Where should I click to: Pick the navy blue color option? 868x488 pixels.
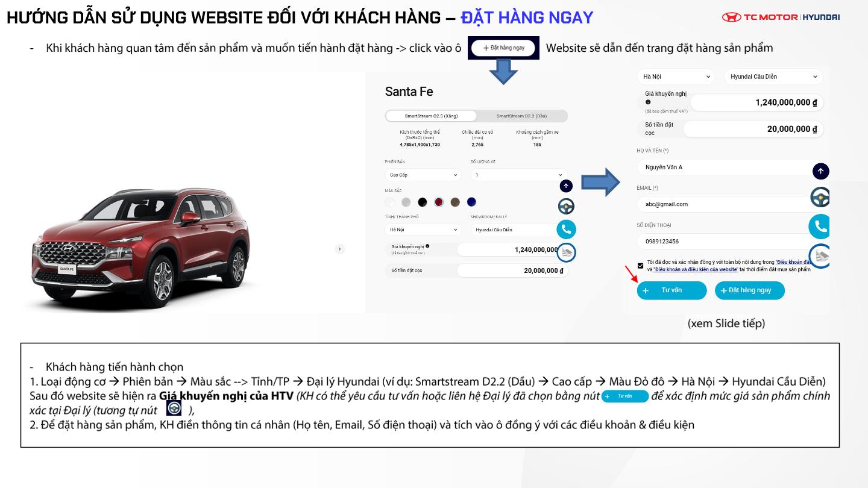pyautogui.click(x=471, y=202)
